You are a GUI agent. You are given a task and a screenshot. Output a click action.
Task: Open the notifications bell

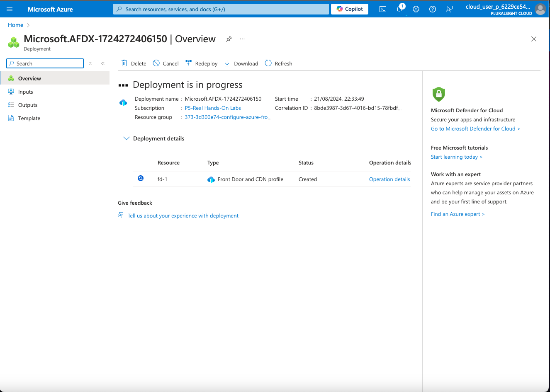pos(399,9)
